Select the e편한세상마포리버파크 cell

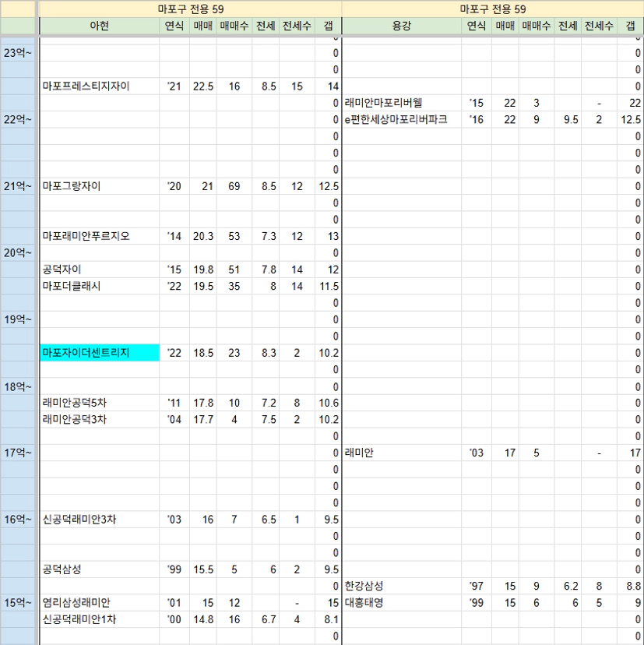(402, 120)
